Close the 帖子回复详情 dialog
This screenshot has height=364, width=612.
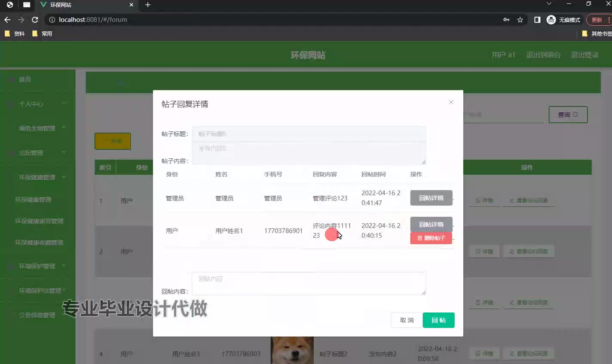click(x=451, y=102)
